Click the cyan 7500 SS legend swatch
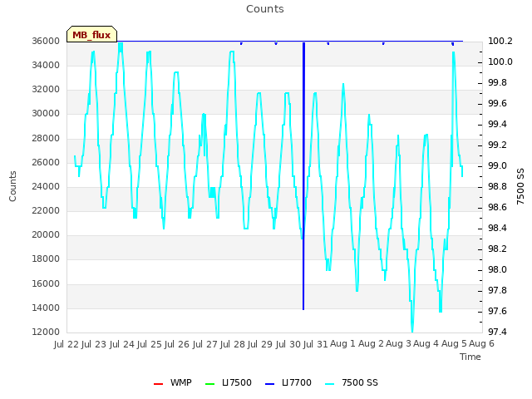 tap(329, 384)
